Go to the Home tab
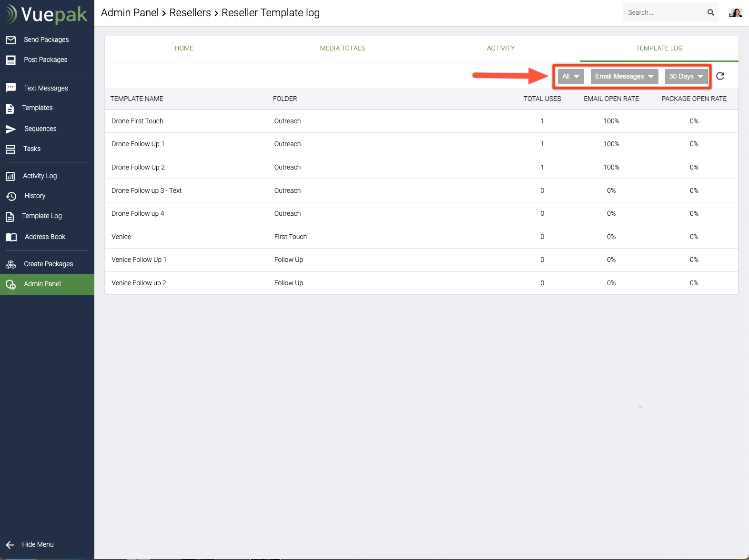Viewport: 749px width, 560px height. click(x=184, y=48)
